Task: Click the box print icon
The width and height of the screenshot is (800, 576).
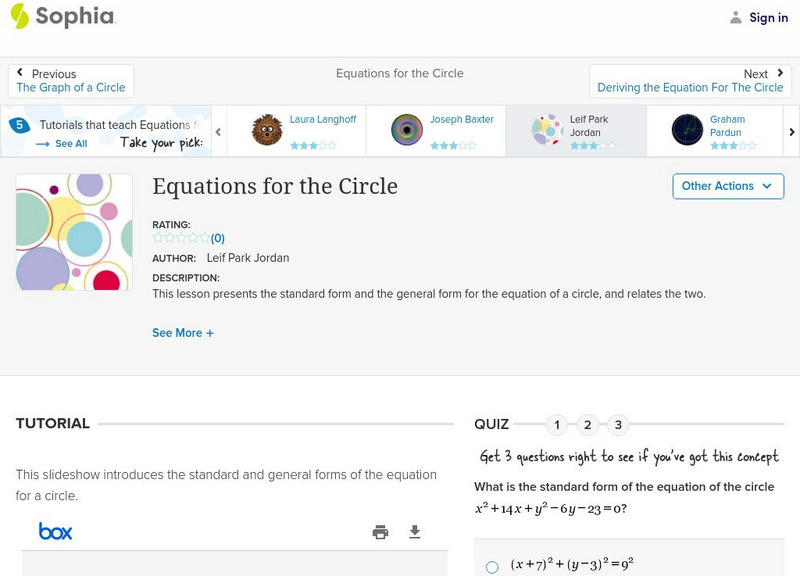Action: [380, 532]
